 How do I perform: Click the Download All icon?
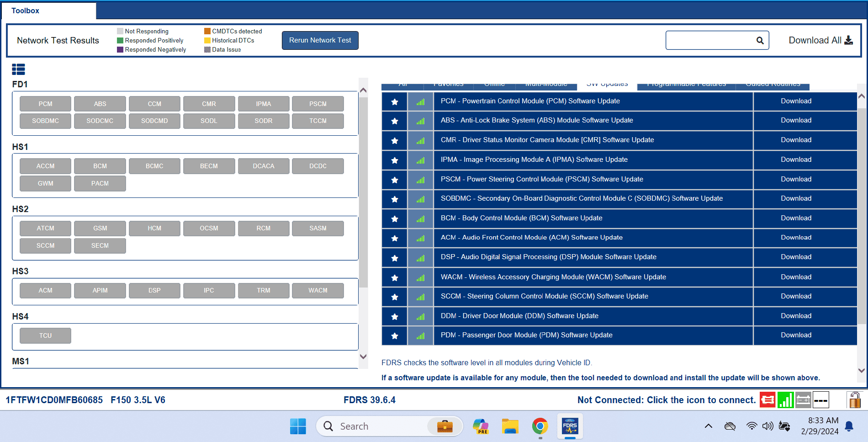[x=849, y=40]
